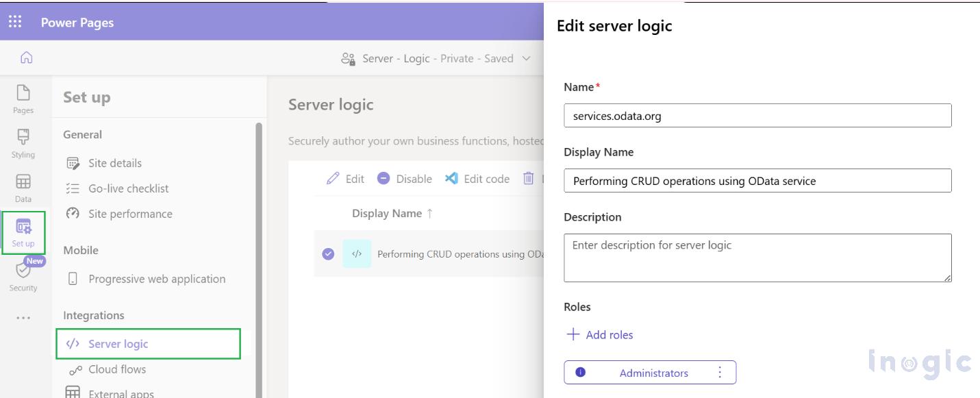The image size is (980, 398).
Task: Click Disable in the toolbar
Action: 405,179
